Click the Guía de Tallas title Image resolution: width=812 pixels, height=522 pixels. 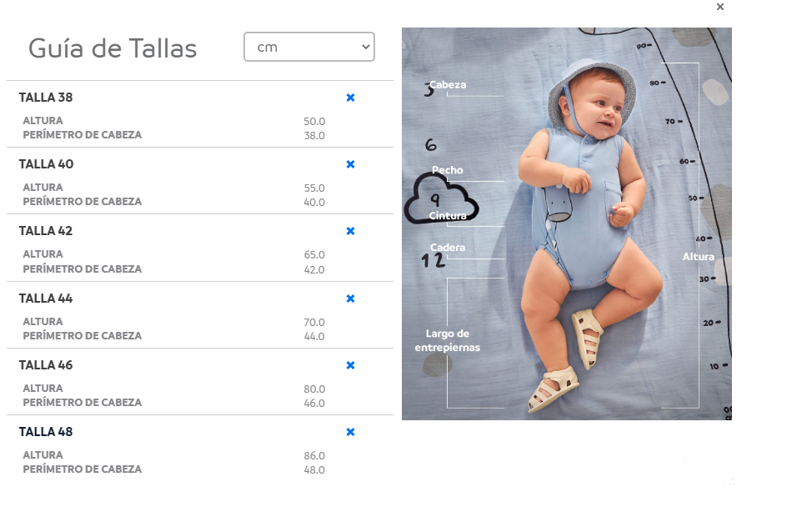(x=113, y=48)
